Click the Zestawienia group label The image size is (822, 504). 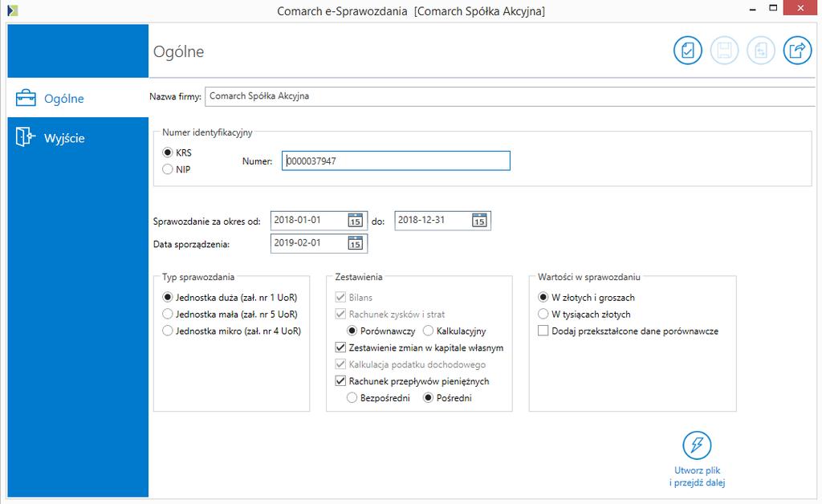tap(359, 277)
